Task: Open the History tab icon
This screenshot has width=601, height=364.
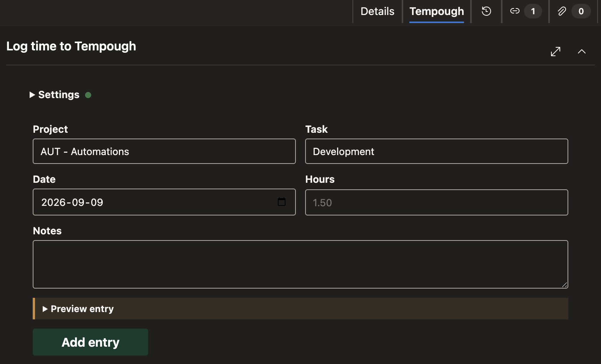Action: coord(486,11)
